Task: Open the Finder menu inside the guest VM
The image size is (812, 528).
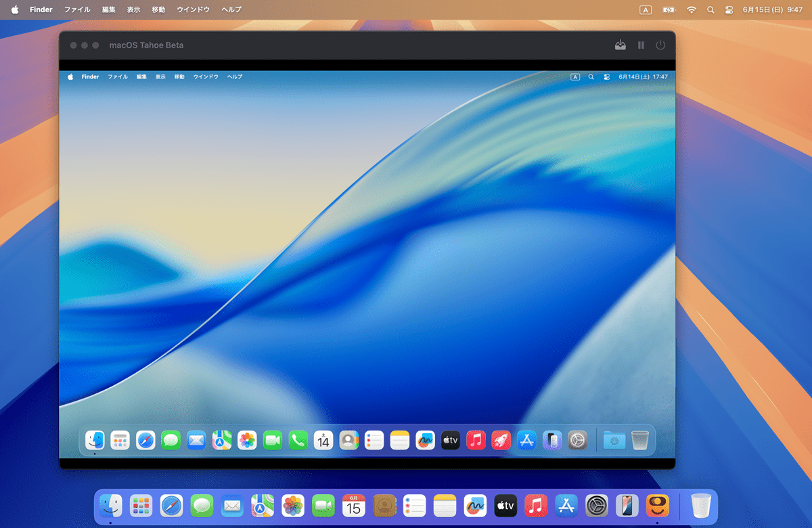Action: (90, 77)
